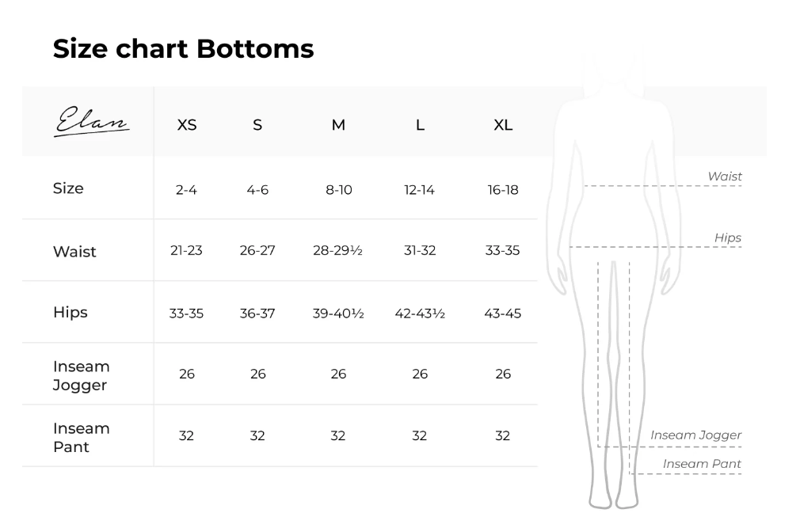Select the XL column header
Viewport: 800px width, 532px height.
[x=503, y=125]
